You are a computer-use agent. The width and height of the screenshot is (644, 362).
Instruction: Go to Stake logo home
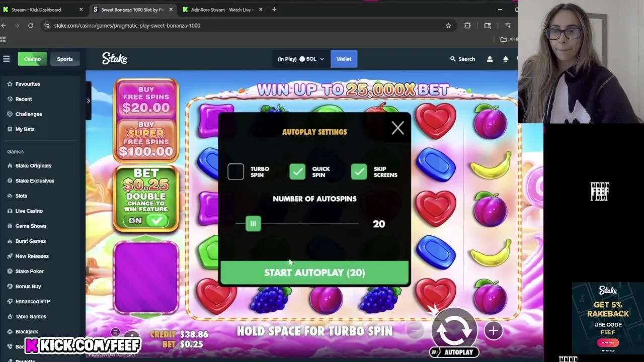[114, 59]
